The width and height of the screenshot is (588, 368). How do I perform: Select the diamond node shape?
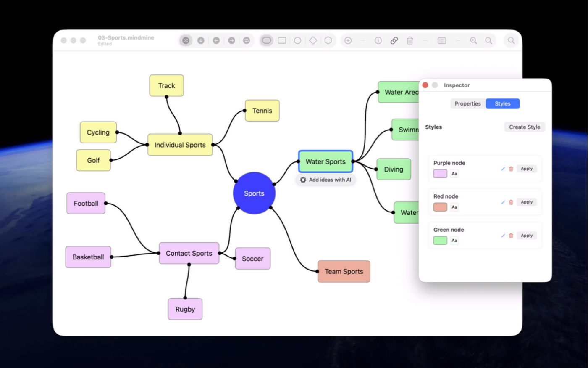tap(313, 40)
